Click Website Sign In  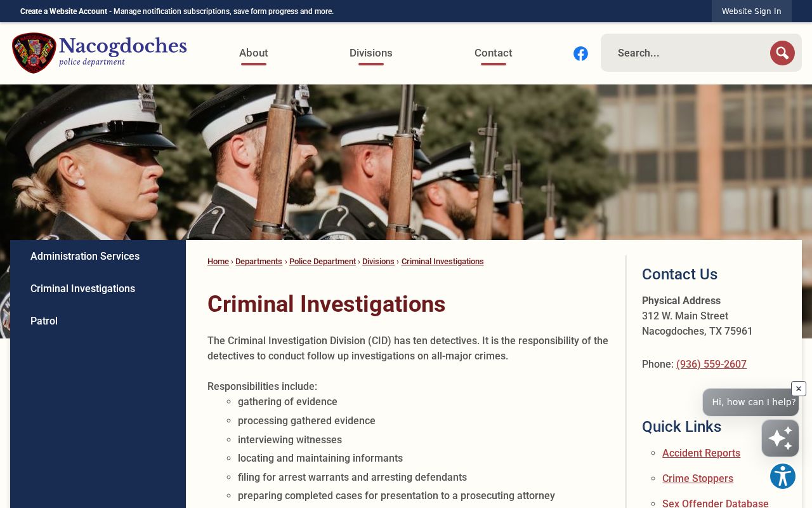click(752, 11)
